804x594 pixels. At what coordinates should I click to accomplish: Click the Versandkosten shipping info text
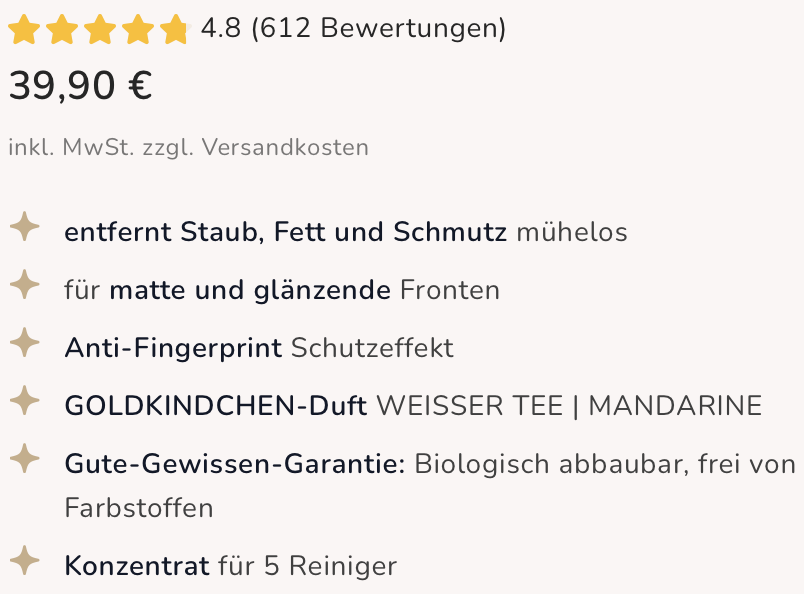click(285, 148)
